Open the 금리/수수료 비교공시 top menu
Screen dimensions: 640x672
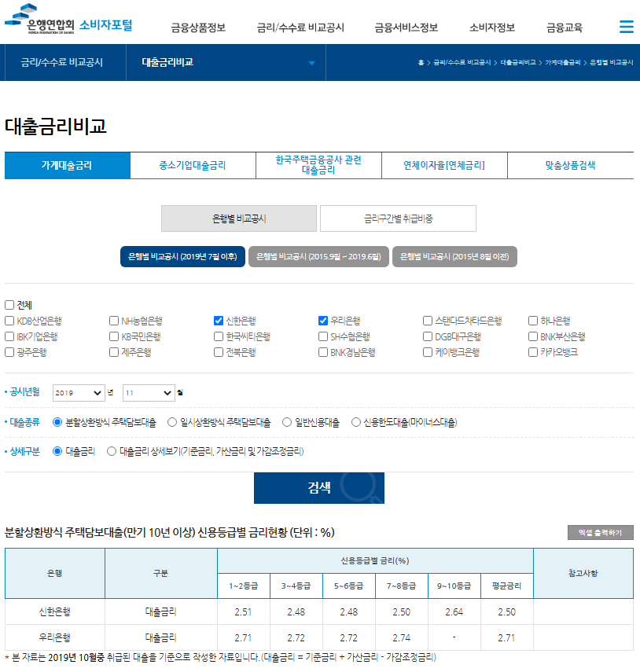pyautogui.click(x=300, y=28)
